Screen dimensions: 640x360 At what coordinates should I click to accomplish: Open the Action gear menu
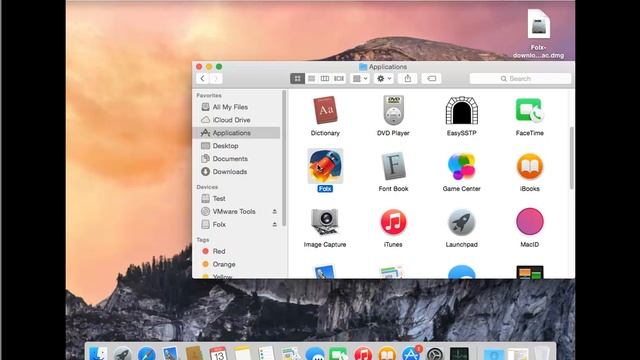[x=384, y=78]
